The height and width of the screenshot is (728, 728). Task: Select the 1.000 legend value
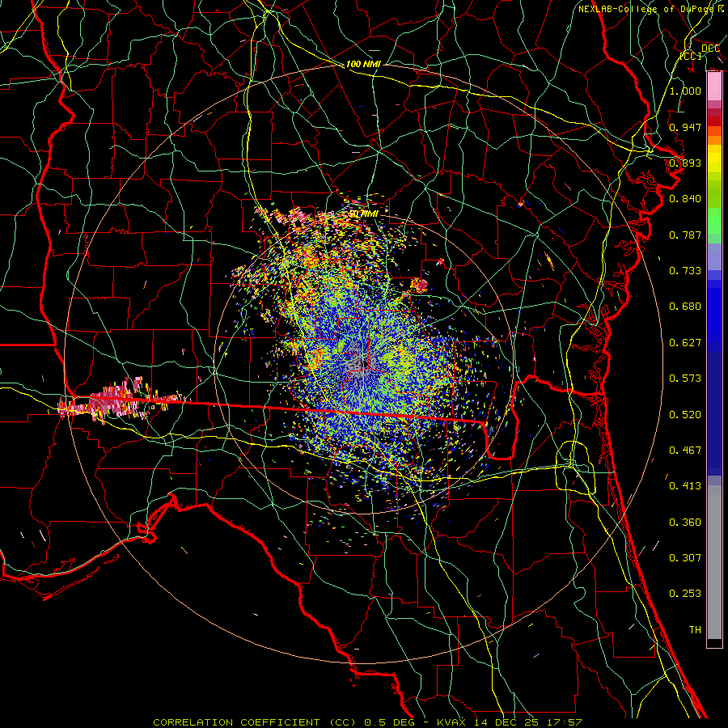(685, 91)
